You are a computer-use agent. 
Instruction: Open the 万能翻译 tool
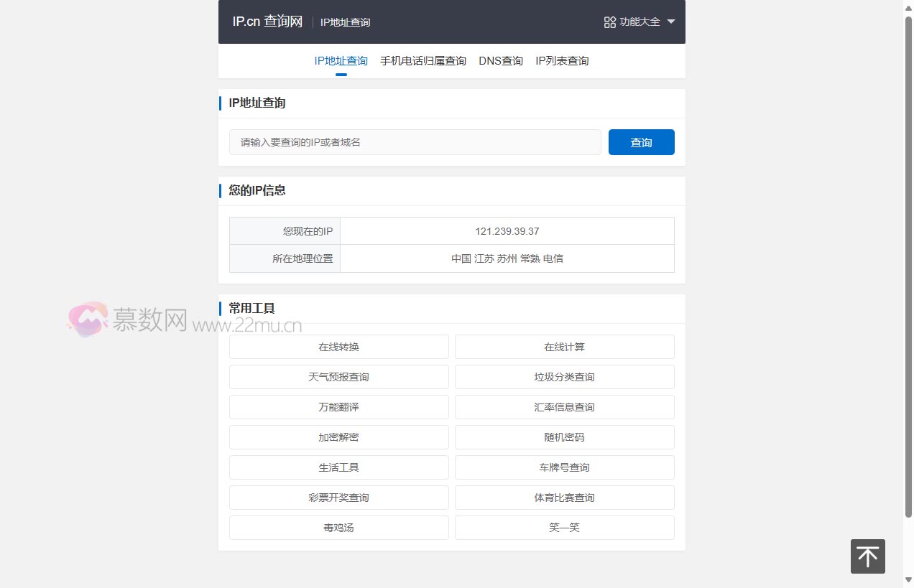(338, 407)
